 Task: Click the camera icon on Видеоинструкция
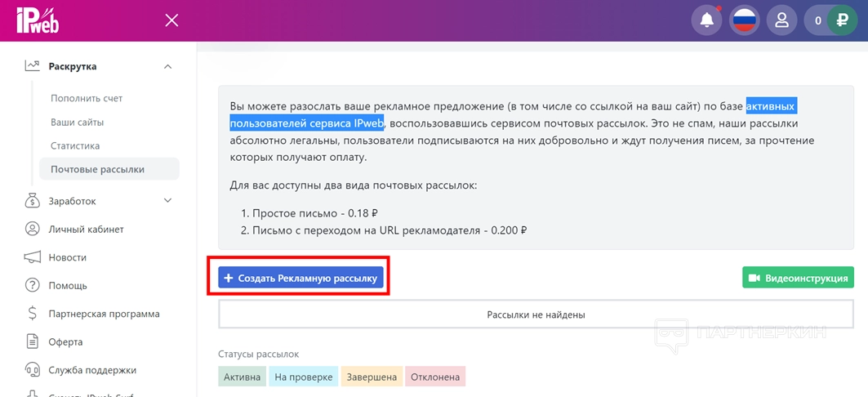point(754,278)
